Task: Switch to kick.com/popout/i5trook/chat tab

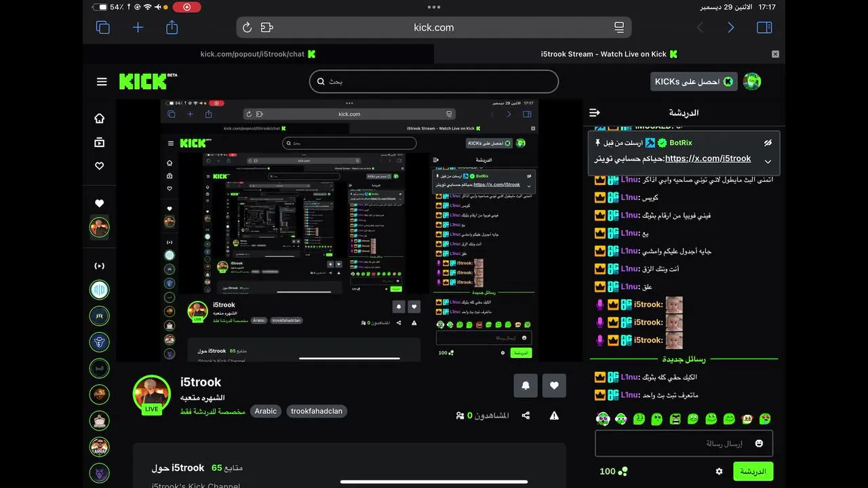Action: tap(258, 54)
